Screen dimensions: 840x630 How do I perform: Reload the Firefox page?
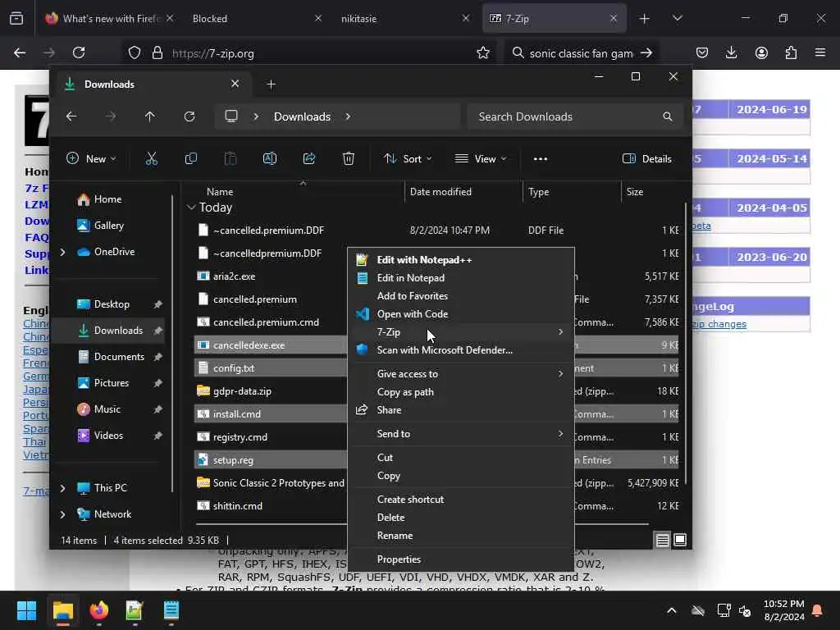point(79,52)
